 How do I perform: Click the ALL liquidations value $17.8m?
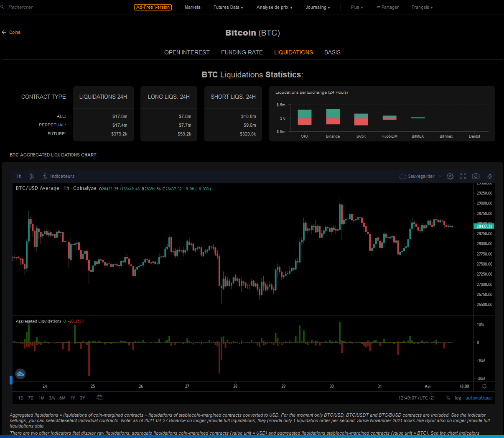(120, 116)
